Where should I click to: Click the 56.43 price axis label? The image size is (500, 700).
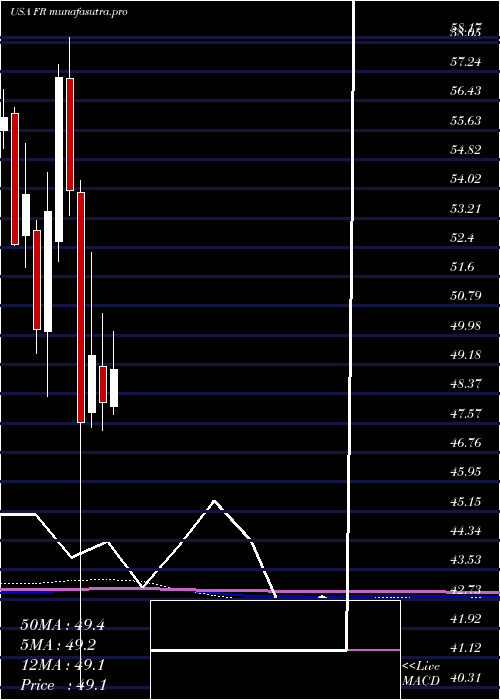(465, 91)
